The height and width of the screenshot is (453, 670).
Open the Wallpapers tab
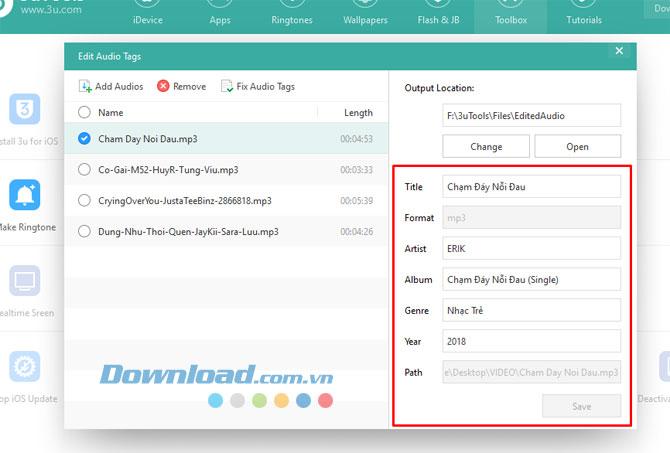365,19
